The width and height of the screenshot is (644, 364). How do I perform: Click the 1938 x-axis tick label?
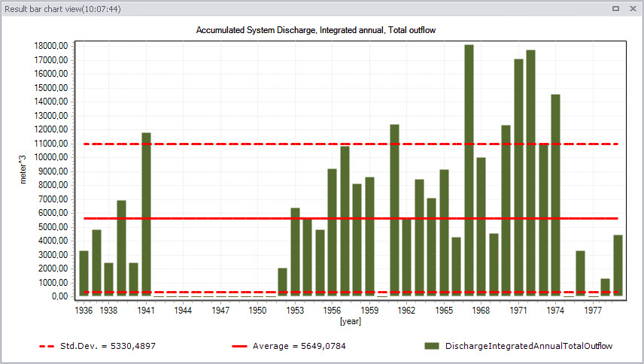(x=108, y=311)
